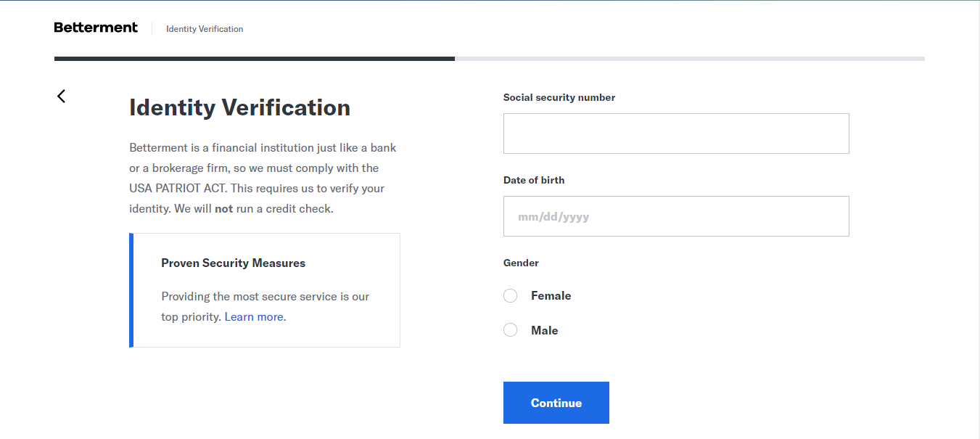Click the Female option label text
This screenshot has width=980, height=439.
(x=551, y=296)
